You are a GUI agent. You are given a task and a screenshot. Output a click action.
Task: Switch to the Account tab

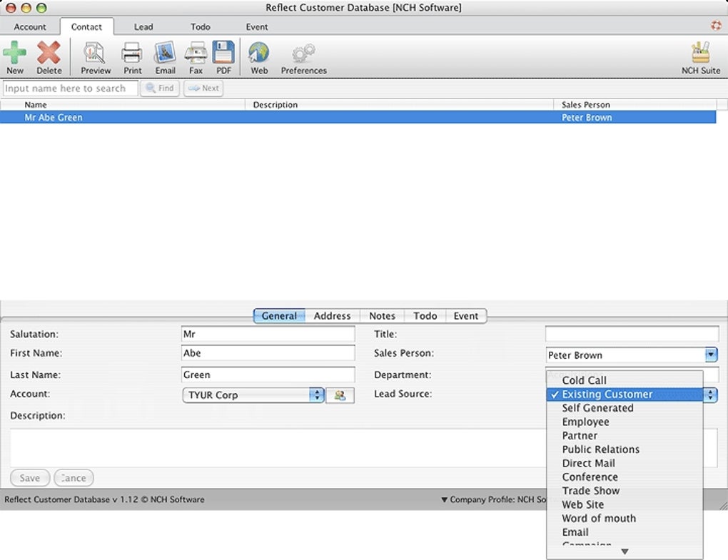pos(30,27)
